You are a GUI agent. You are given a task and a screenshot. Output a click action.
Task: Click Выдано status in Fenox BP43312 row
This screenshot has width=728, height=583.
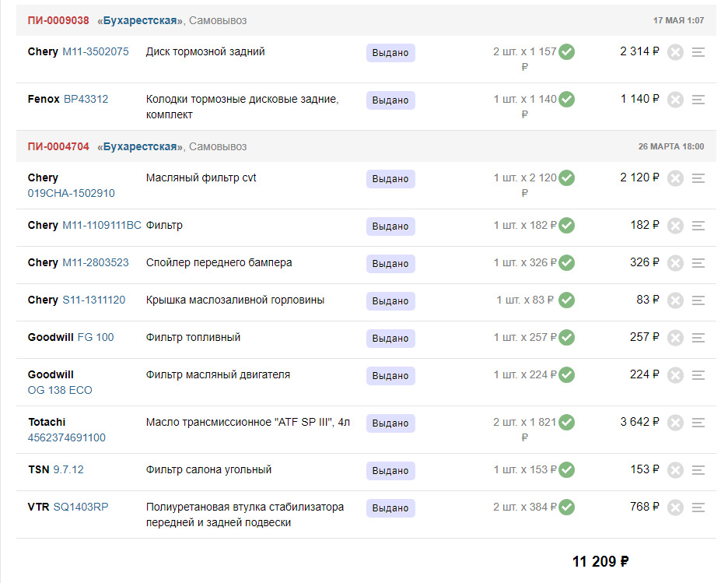point(390,100)
